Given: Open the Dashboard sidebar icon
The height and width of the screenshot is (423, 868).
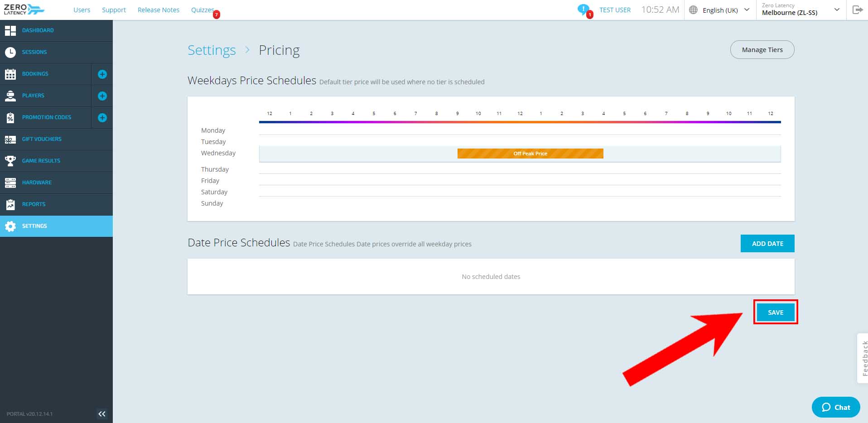Looking at the screenshot, I should click(x=10, y=30).
